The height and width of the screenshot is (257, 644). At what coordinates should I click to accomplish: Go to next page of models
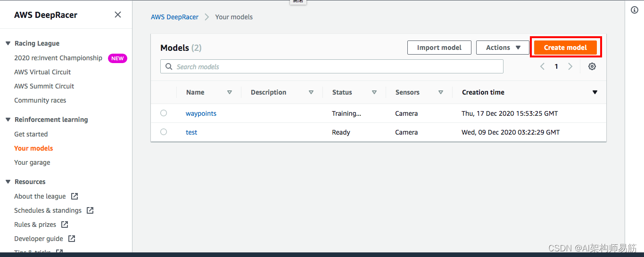coord(570,66)
